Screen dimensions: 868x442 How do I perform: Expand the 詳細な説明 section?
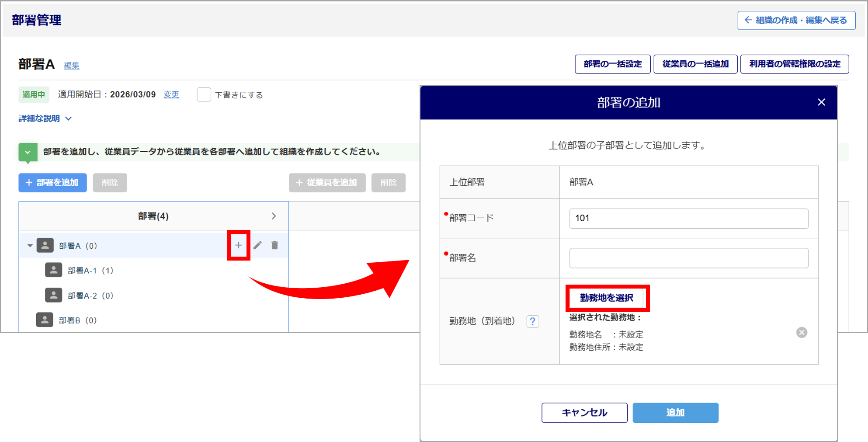tap(45, 118)
